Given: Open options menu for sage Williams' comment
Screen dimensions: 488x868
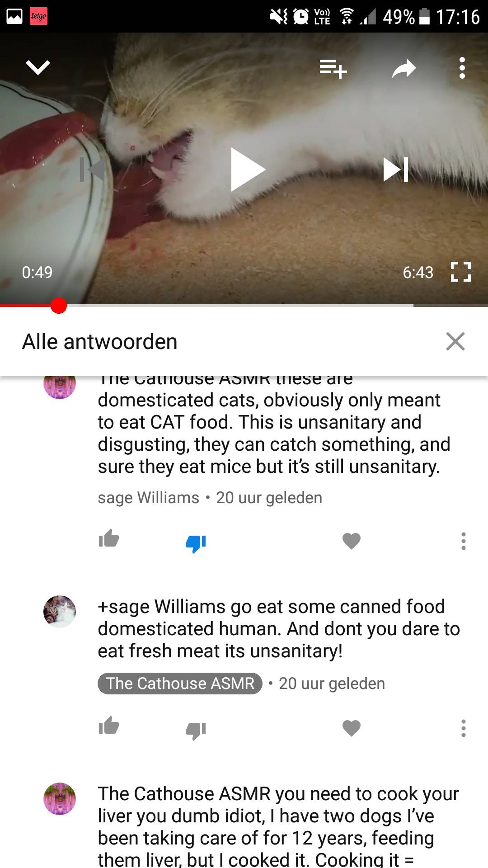Looking at the screenshot, I should tap(463, 541).
